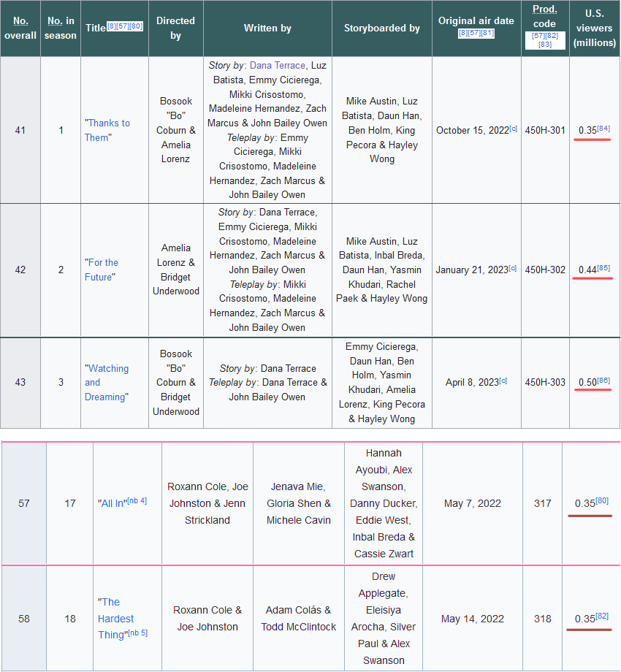Open note [c] after January 21, 2023
Screen dimensions: 621x672
513,268
